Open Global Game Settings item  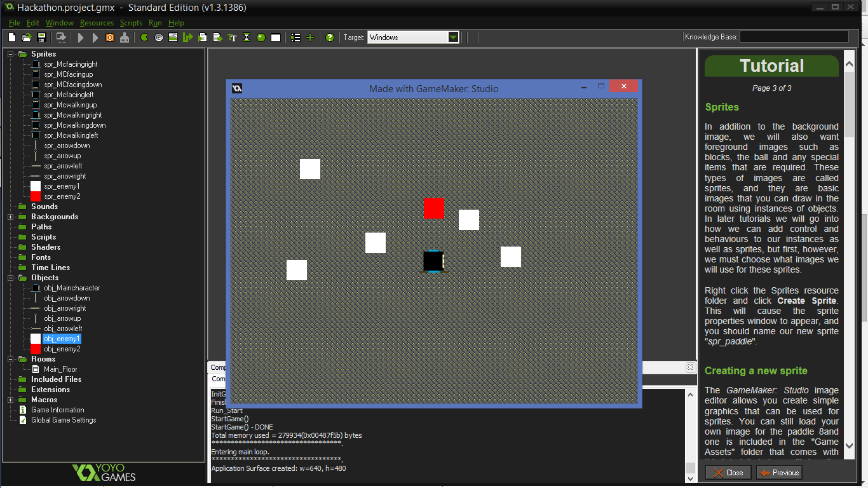click(x=64, y=420)
